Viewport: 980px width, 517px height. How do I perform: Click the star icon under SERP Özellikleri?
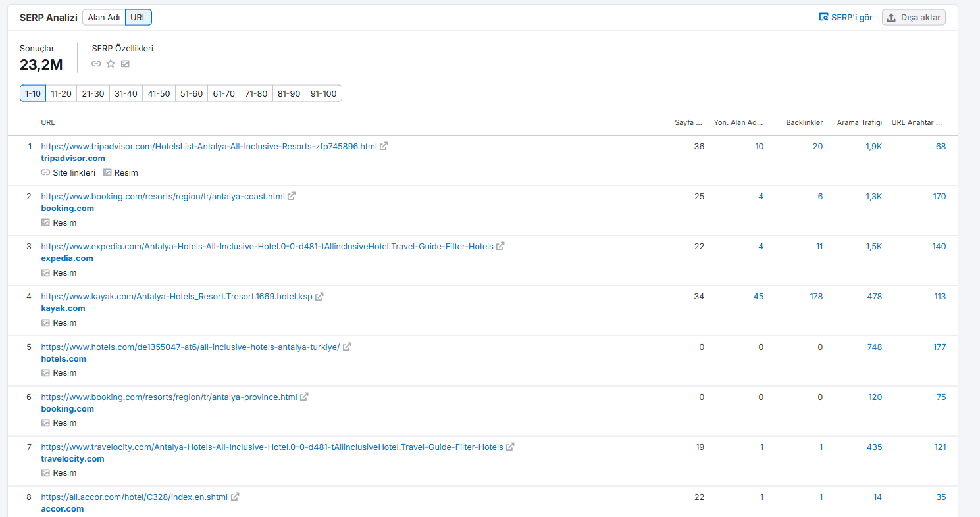[x=111, y=64]
